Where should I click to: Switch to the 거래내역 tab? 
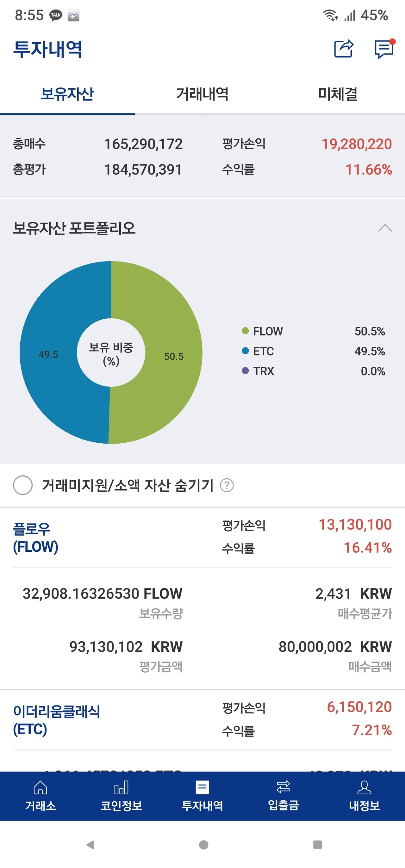click(202, 94)
